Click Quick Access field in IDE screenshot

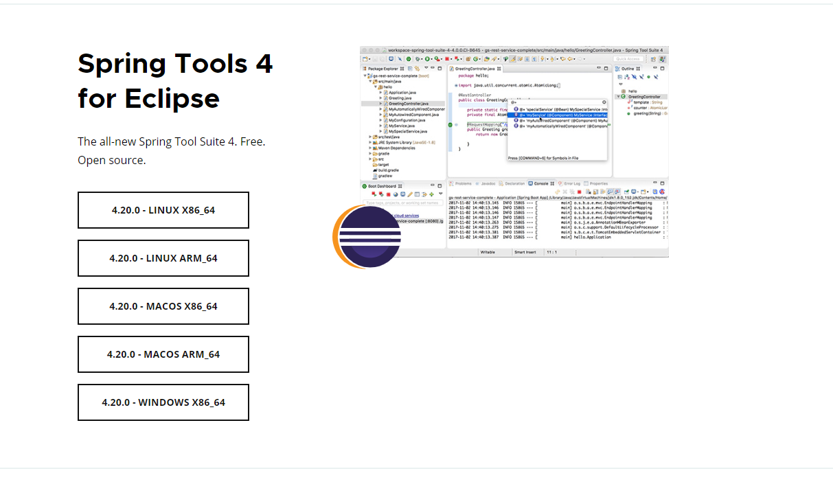click(628, 59)
